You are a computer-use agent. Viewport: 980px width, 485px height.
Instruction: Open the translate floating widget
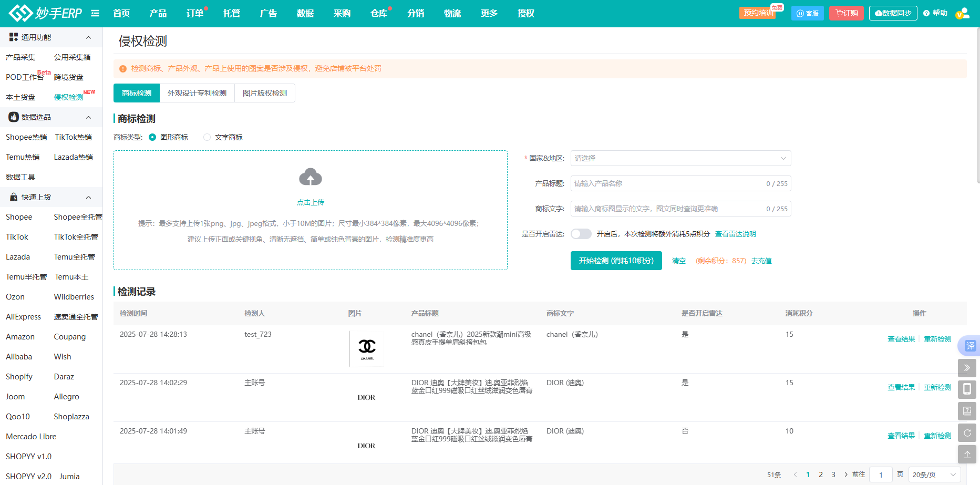pos(969,346)
